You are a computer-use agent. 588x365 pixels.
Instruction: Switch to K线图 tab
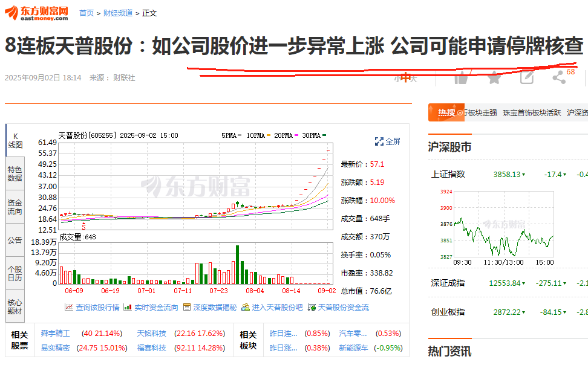[x=15, y=141]
